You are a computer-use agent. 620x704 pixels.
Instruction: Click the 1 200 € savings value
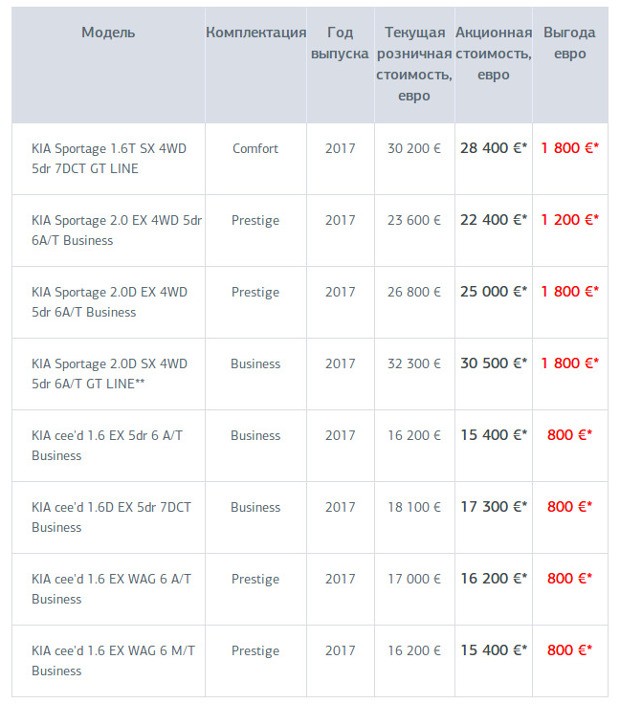click(569, 221)
